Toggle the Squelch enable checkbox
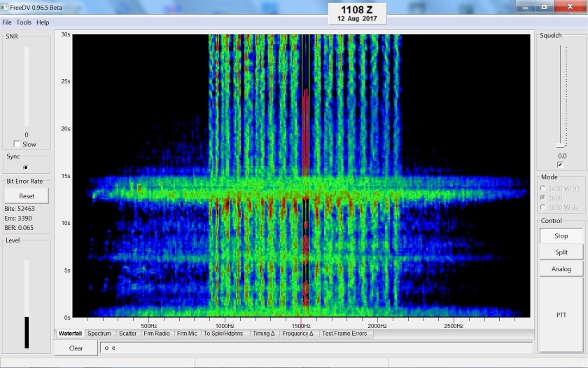The height and width of the screenshot is (368, 588). pyautogui.click(x=560, y=165)
